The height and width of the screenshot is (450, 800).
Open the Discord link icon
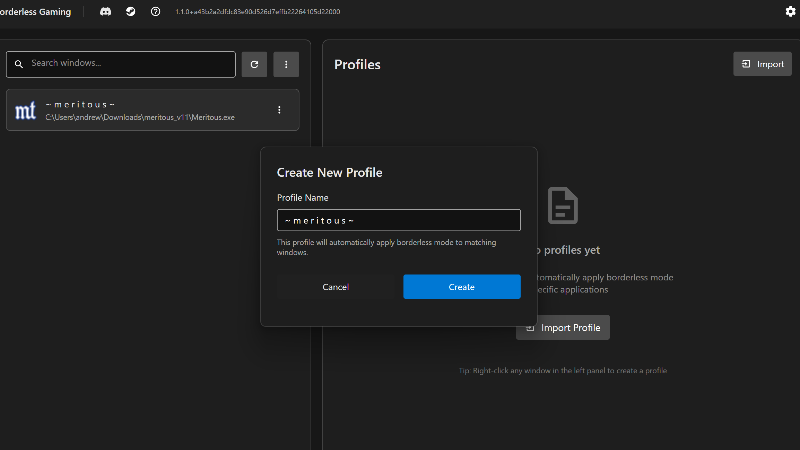point(105,11)
